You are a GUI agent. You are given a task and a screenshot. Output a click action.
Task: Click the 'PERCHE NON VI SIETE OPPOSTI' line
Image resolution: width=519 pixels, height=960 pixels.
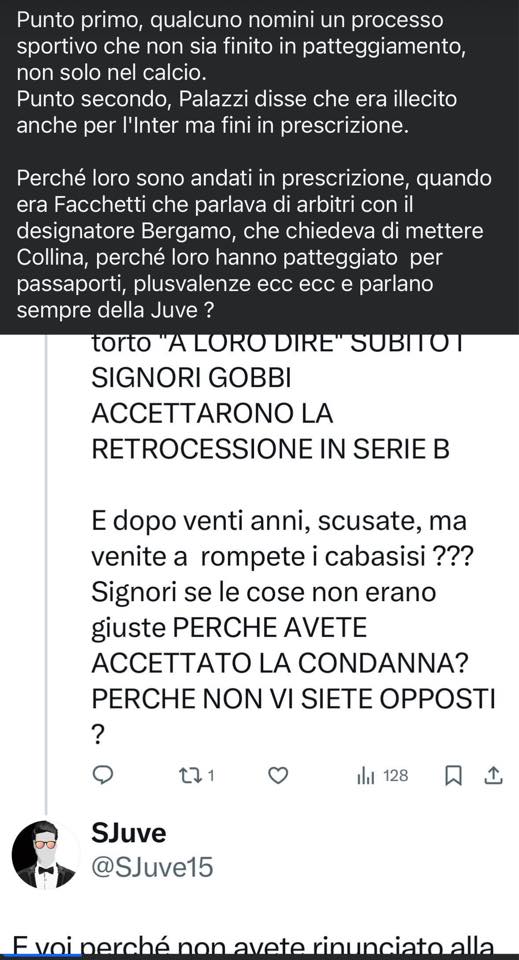click(293, 699)
